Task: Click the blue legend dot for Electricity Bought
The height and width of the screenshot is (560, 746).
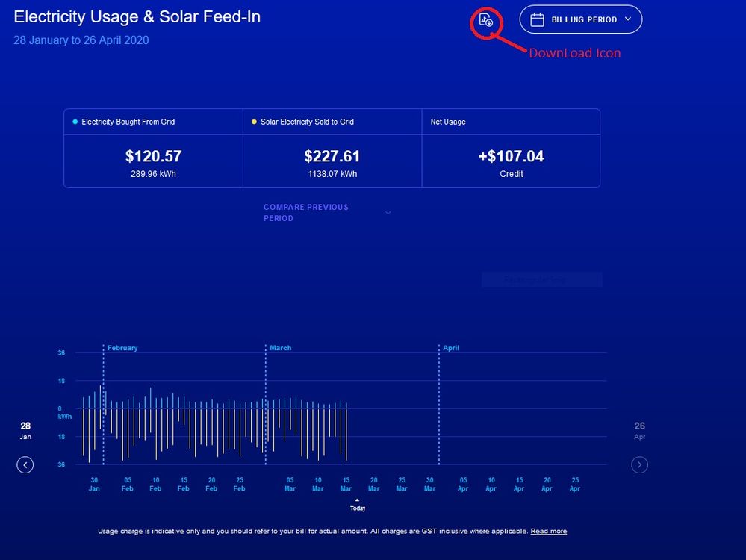Action: [x=74, y=121]
